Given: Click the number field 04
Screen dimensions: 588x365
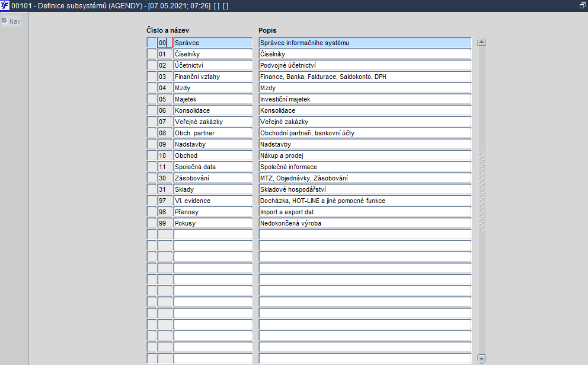Looking at the screenshot, I should [165, 87].
